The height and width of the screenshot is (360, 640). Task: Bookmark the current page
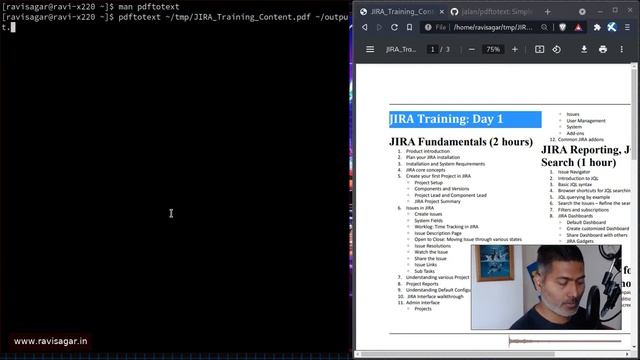coord(409,27)
